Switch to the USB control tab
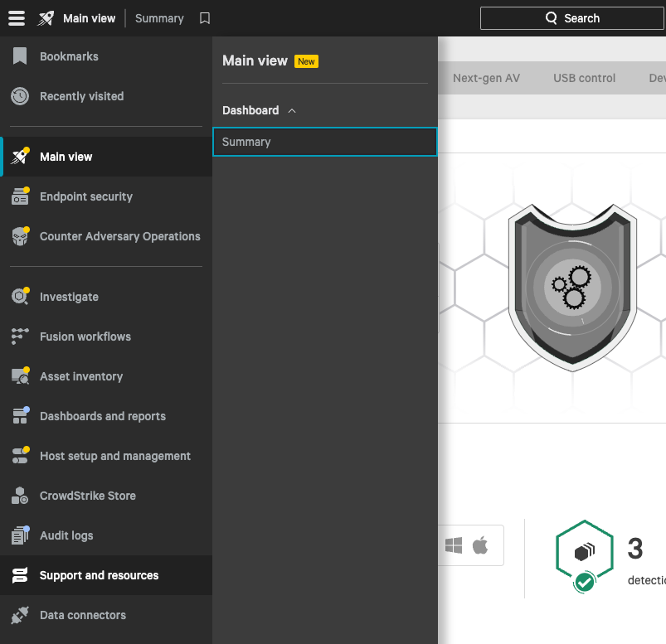This screenshot has width=666, height=644. pos(584,78)
